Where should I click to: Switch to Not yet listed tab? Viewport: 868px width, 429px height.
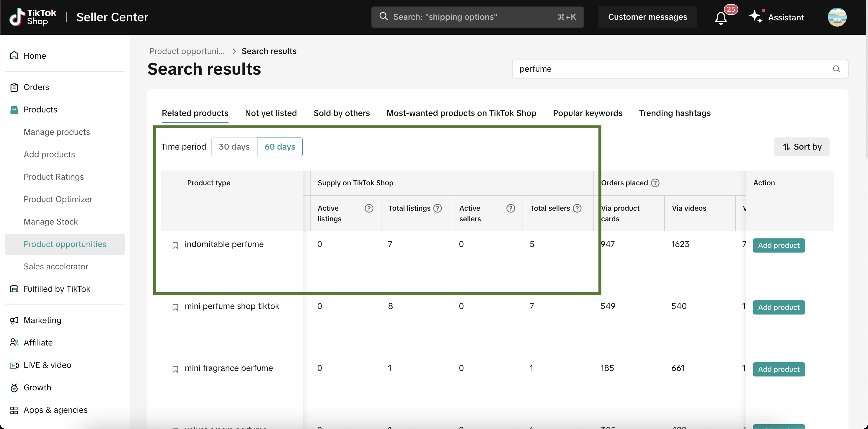(270, 113)
